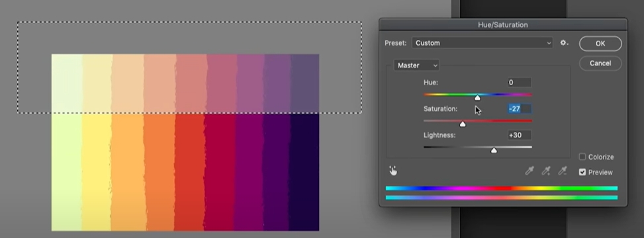This screenshot has width=644, height=238.
Task: Click the Hue slider handle
Action: (477, 98)
